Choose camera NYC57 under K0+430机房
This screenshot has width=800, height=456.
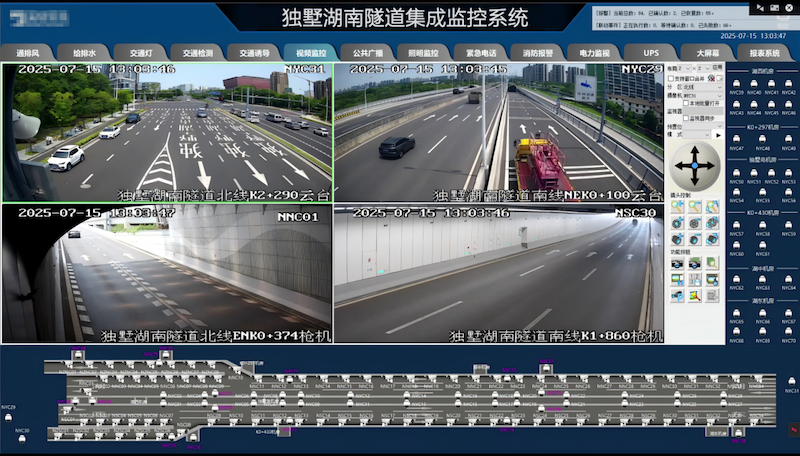(x=737, y=227)
